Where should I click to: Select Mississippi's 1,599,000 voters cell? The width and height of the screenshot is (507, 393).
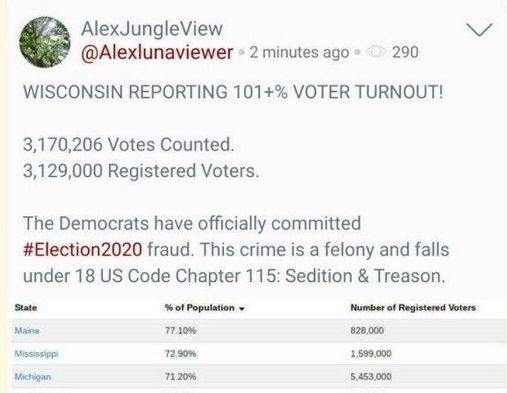click(x=371, y=354)
